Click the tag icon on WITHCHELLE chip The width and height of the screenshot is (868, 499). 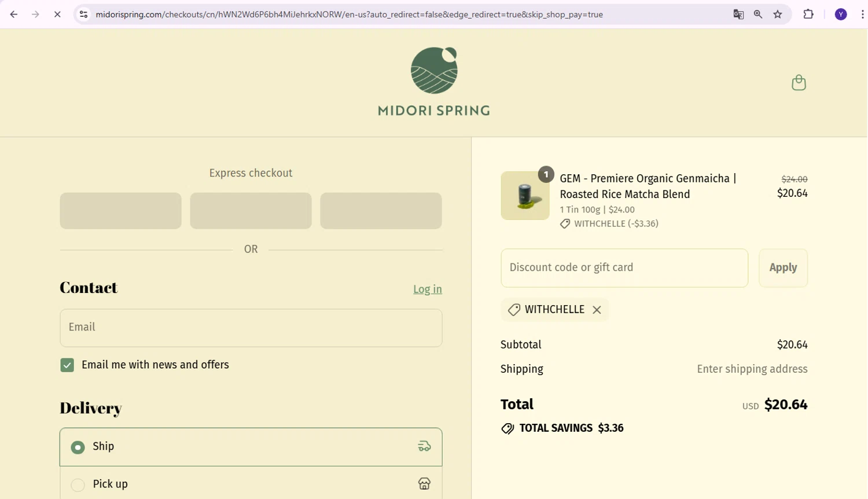(514, 310)
